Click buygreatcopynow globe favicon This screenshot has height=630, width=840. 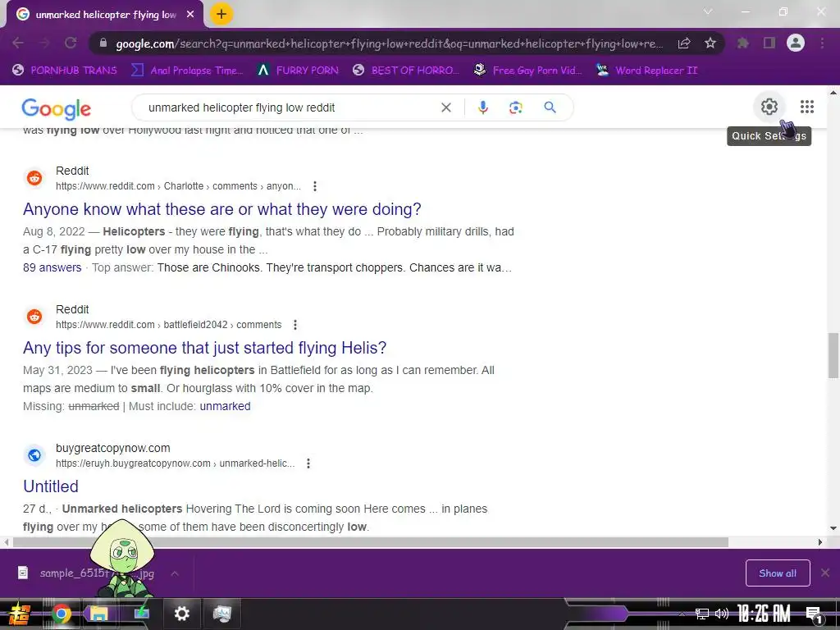pyautogui.click(x=34, y=455)
